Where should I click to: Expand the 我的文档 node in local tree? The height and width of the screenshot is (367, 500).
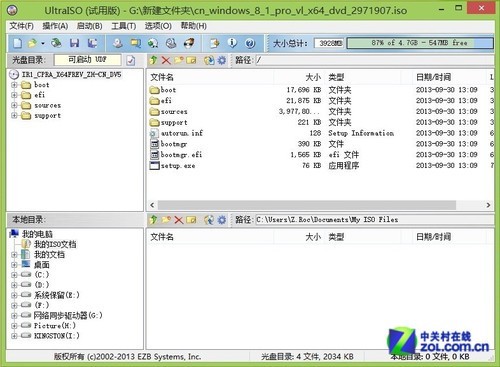[14, 255]
